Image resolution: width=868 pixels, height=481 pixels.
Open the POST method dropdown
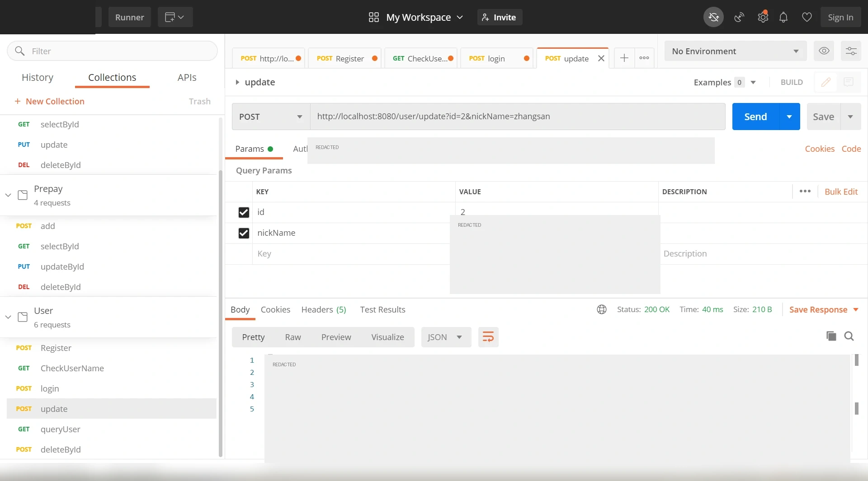271,117
